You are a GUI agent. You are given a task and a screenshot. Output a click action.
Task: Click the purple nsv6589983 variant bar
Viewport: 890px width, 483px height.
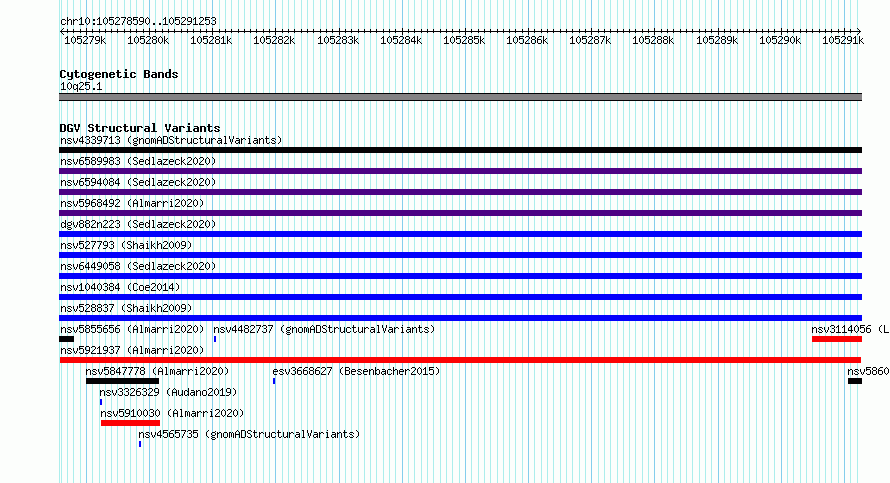pyautogui.click(x=460, y=171)
